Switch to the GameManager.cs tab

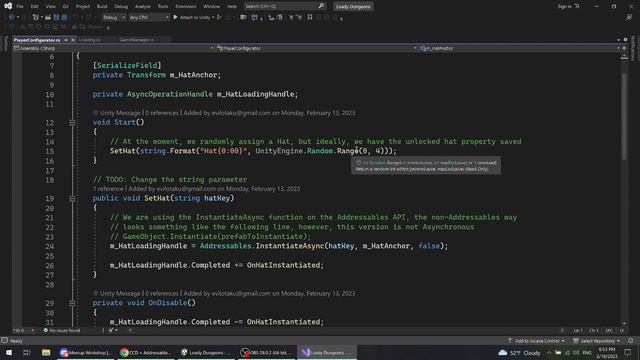click(x=137, y=40)
